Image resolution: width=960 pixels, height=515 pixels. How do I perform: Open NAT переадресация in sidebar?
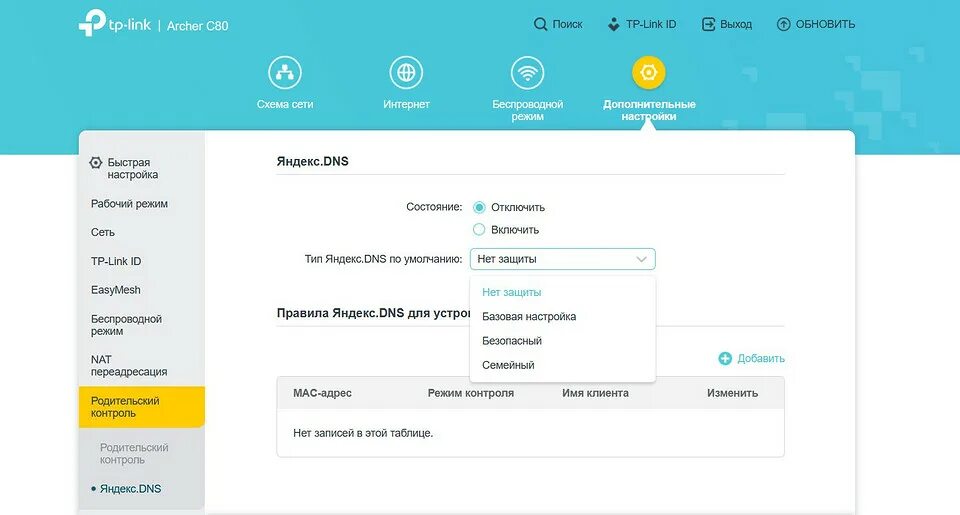pyautogui.click(x=129, y=366)
